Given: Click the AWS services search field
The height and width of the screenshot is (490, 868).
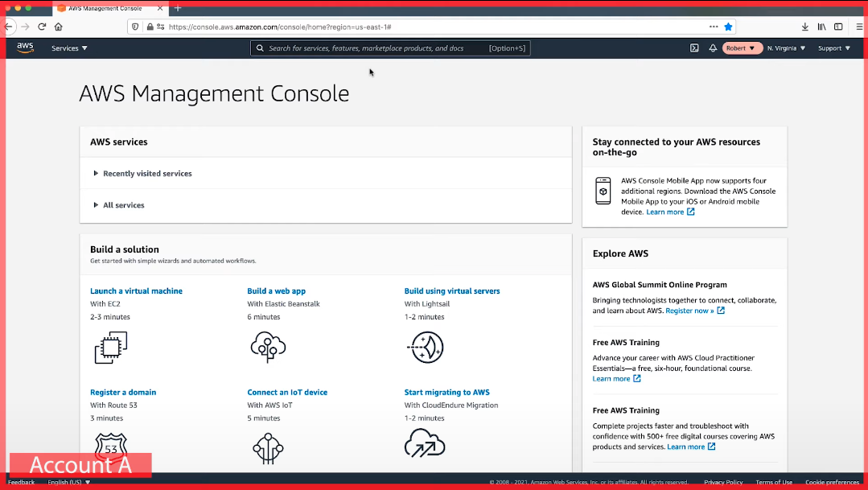Looking at the screenshot, I should [x=378, y=48].
